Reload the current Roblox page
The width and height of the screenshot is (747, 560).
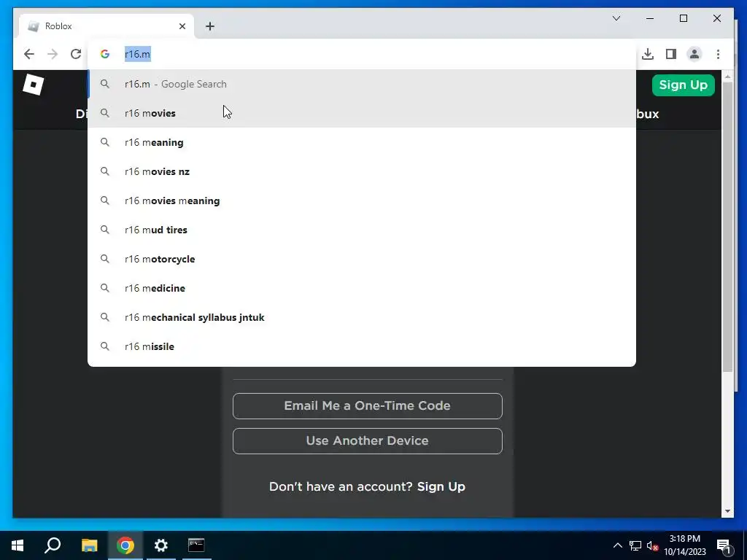76,54
